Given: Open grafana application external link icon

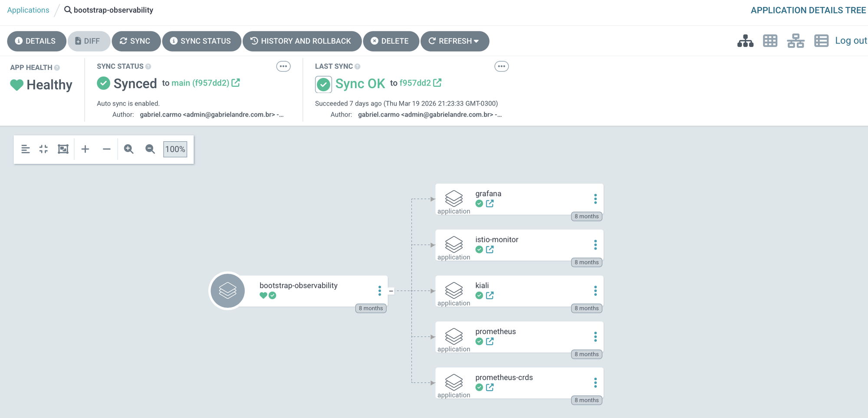Looking at the screenshot, I should pyautogui.click(x=490, y=204).
